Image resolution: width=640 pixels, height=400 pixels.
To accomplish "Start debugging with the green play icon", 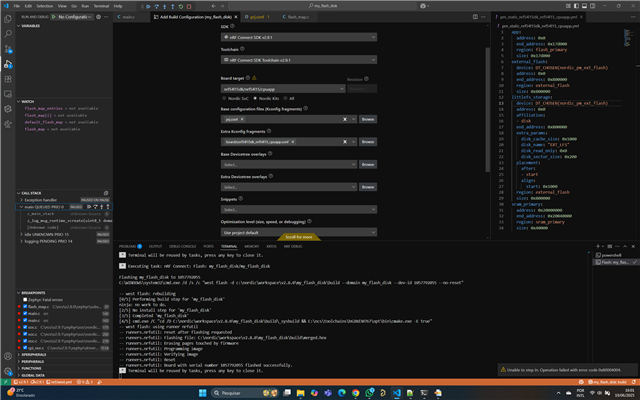I will [54, 17].
